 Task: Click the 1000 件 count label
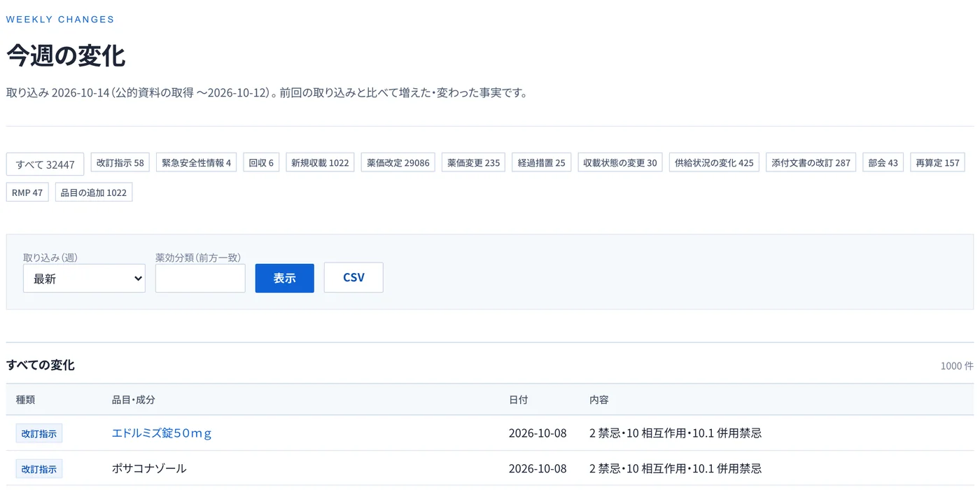957,366
